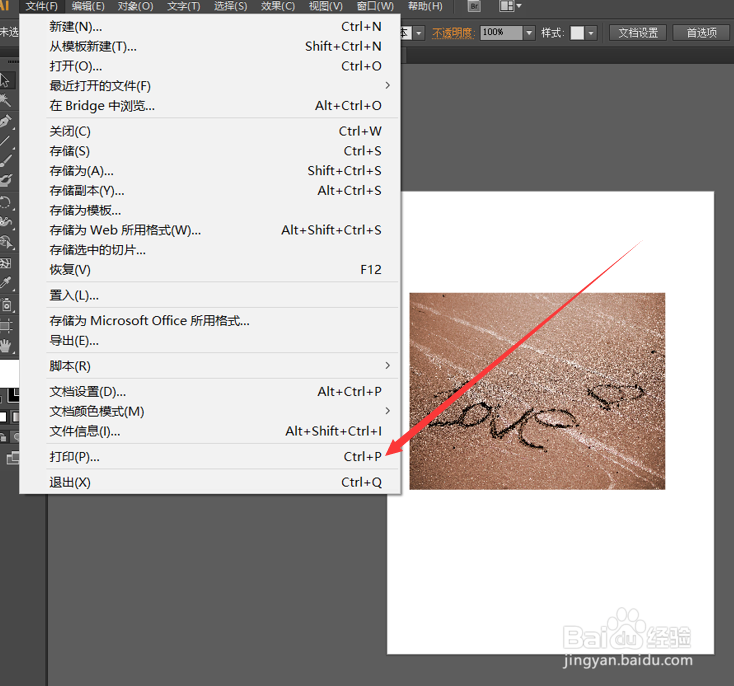Open the 编辑(E) menu
The width and height of the screenshot is (734, 686).
(x=88, y=6)
